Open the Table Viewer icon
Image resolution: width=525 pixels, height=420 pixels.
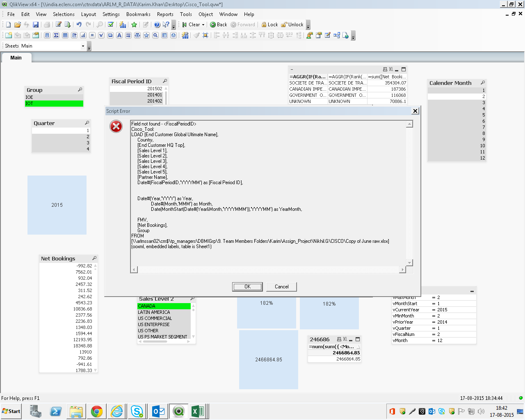pyautogui.click(x=336, y=35)
